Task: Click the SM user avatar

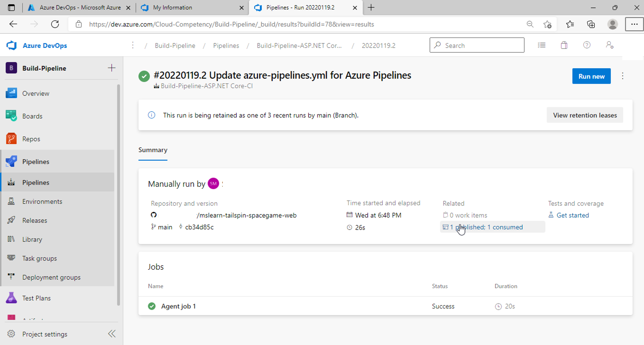Action: click(x=213, y=184)
